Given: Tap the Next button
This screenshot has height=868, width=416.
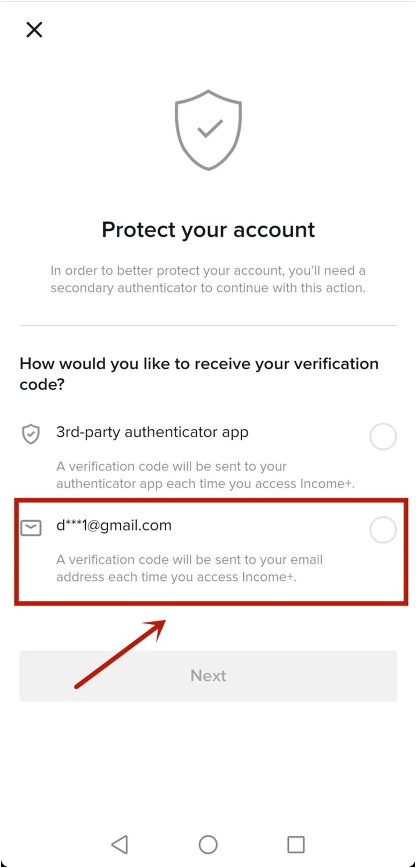Looking at the screenshot, I should pos(208,676).
